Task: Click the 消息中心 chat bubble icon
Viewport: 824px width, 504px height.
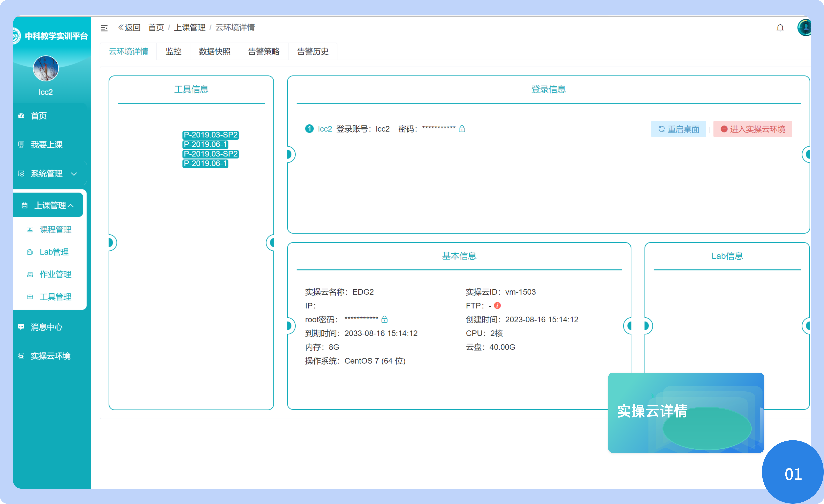Action: pyautogui.click(x=21, y=327)
